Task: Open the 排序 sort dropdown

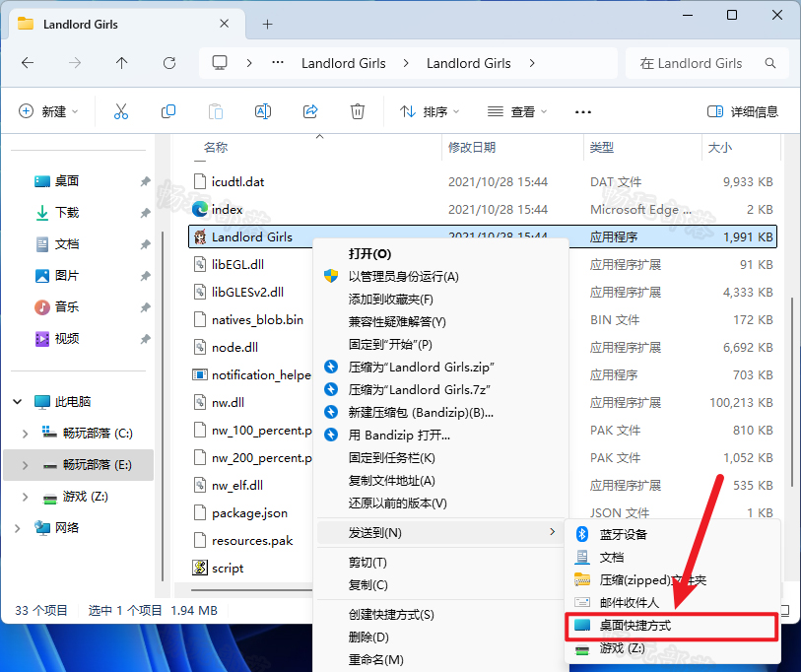Action: [x=430, y=111]
